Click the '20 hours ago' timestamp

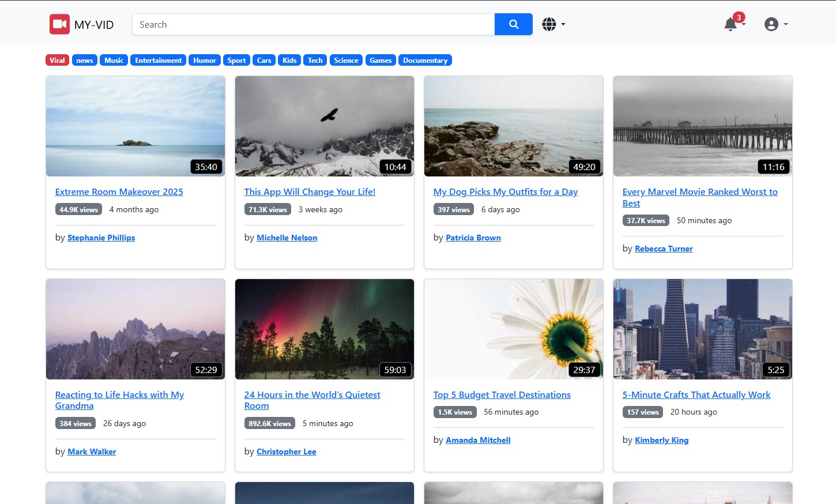coord(694,412)
